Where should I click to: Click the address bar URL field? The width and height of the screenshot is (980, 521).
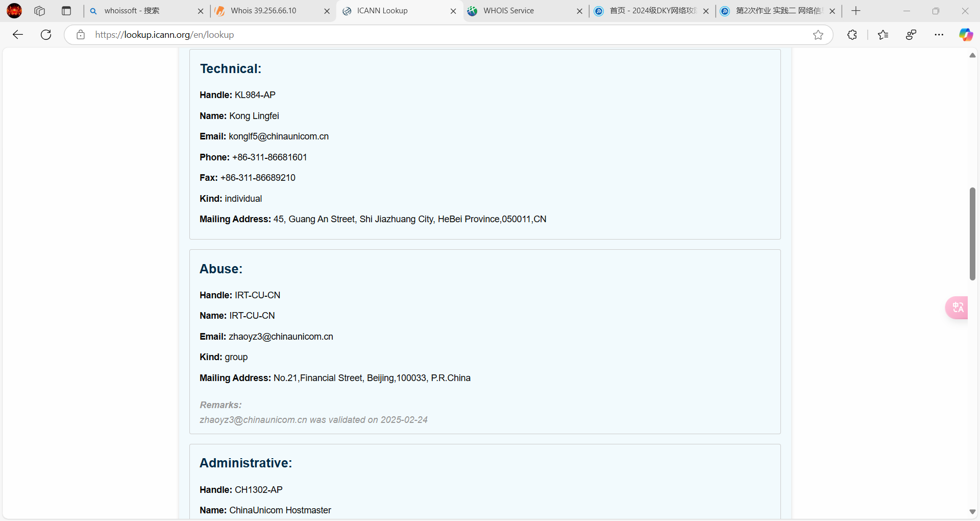(449, 35)
